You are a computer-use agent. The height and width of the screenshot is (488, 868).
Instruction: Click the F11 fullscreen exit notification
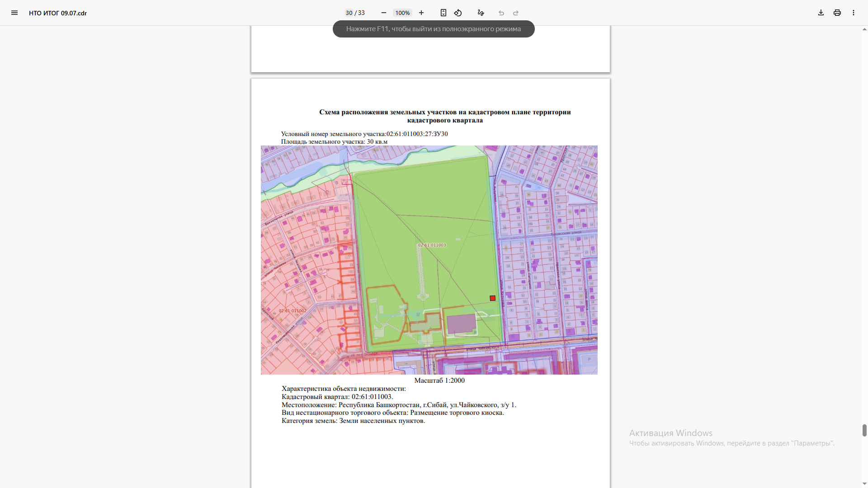pos(434,29)
